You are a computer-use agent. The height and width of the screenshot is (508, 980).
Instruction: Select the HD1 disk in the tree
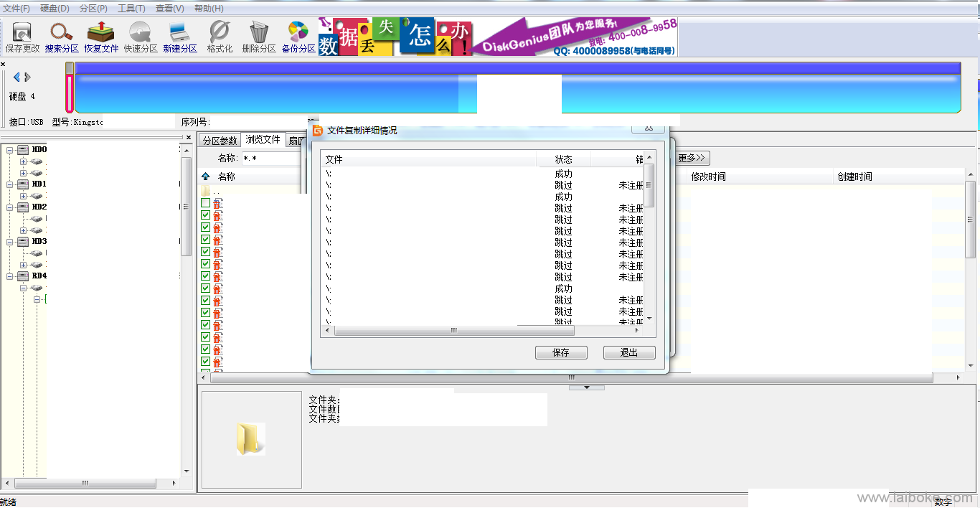coord(39,184)
